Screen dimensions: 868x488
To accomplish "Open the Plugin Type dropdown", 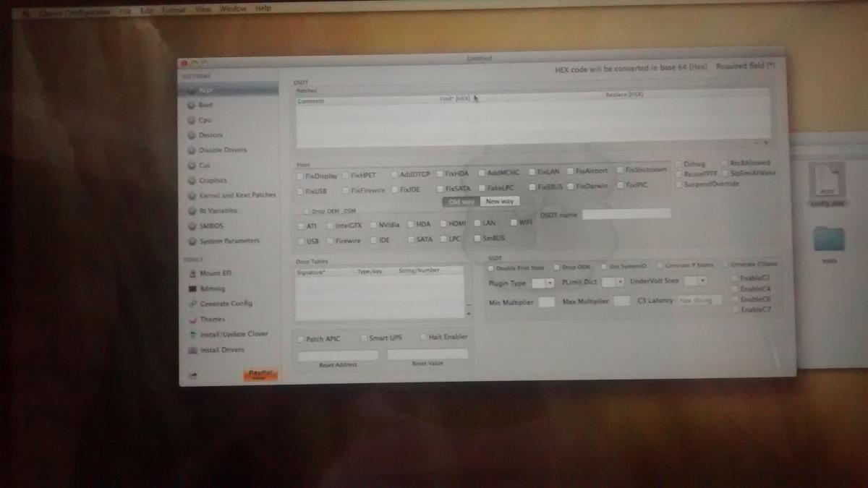I will (x=542, y=283).
